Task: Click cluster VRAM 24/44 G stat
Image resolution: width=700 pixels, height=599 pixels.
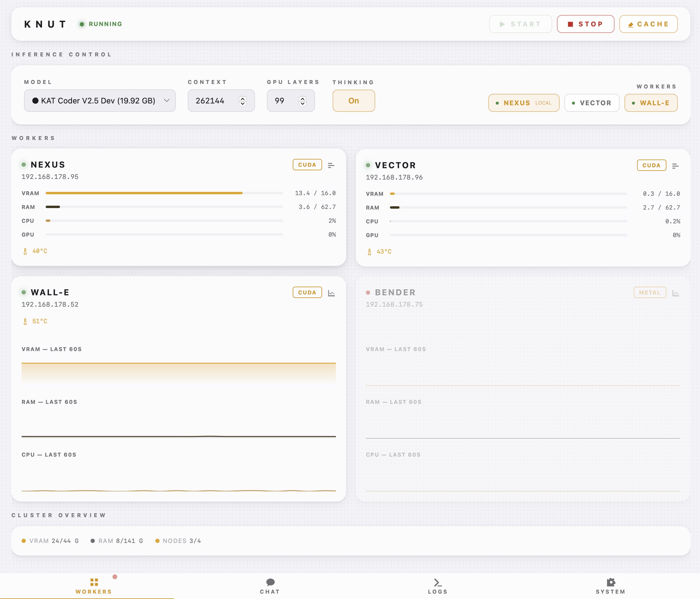Action: click(50, 541)
